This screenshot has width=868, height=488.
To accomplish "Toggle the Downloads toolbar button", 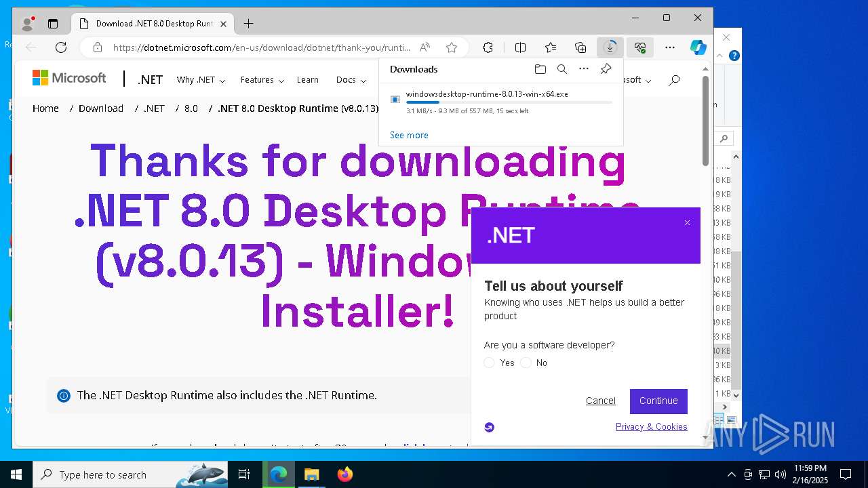I will pyautogui.click(x=610, y=47).
